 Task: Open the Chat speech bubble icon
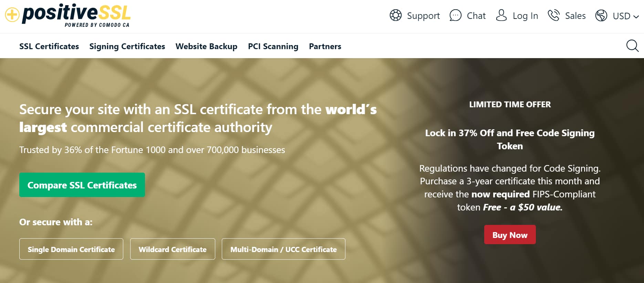click(x=455, y=15)
